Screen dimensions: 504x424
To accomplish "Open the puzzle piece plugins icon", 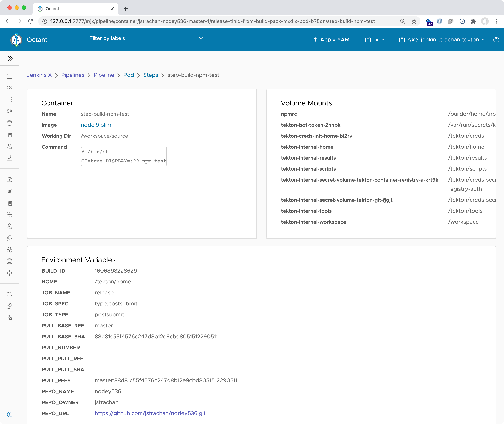I will pos(9,294).
